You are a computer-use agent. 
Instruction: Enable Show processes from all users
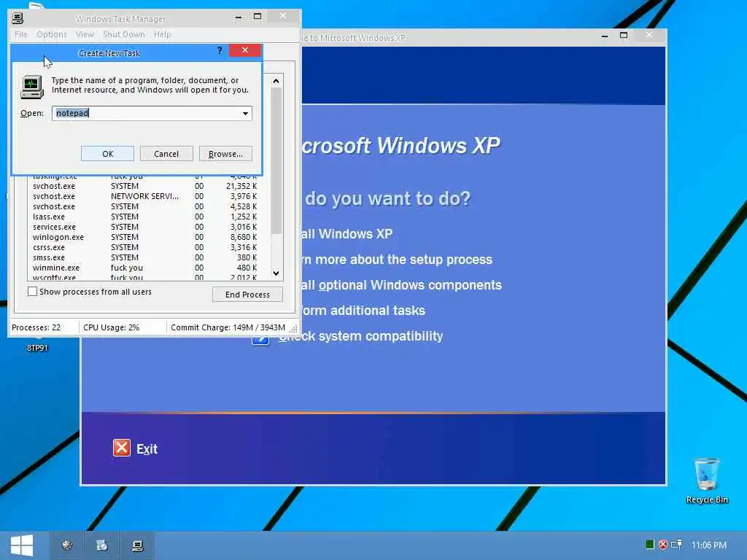32,292
